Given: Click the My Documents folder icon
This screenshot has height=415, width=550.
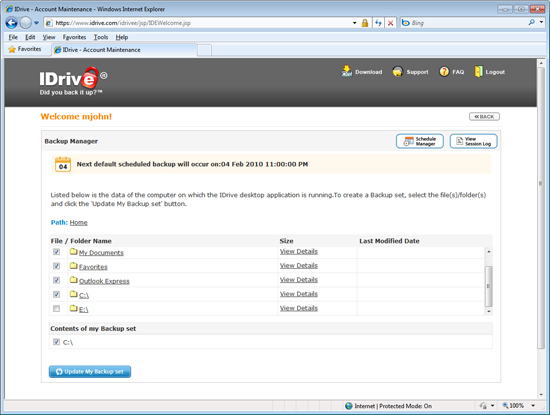Looking at the screenshot, I should pyautogui.click(x=73, y=251).
